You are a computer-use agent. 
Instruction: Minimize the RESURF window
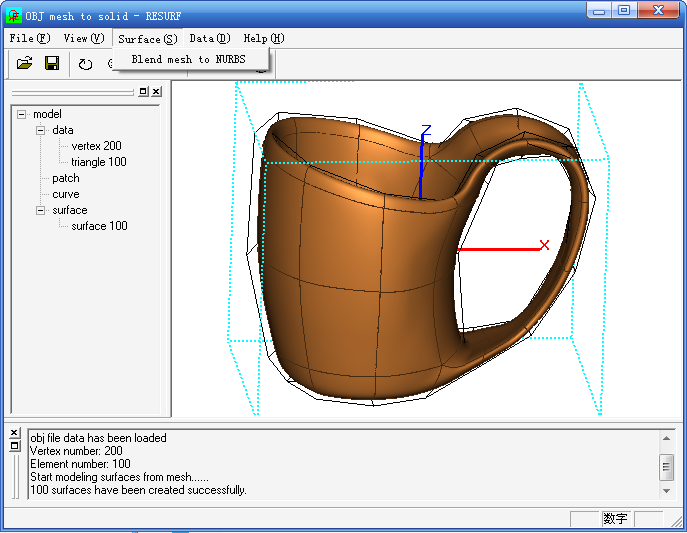599,11
